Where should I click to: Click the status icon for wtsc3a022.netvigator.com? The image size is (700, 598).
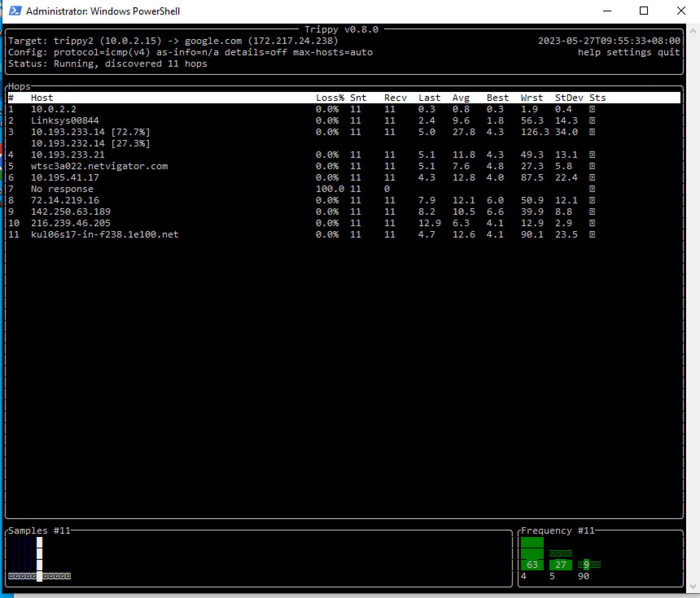click(x=592, y=166)
